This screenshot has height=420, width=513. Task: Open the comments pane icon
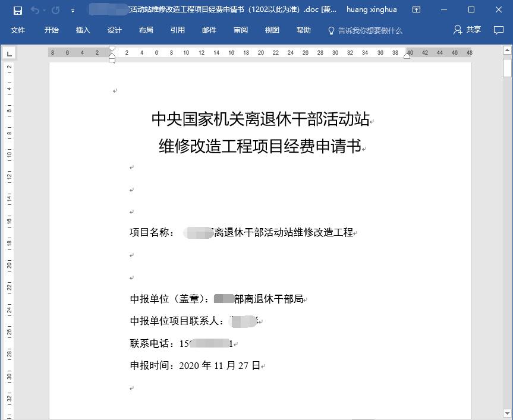498,30
